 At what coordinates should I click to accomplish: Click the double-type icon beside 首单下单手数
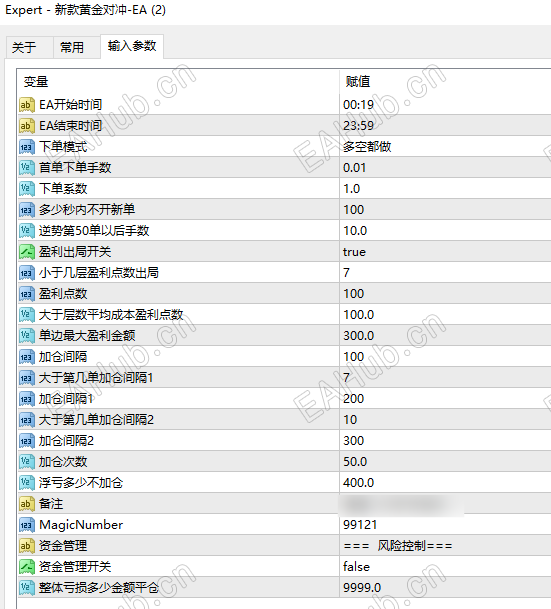[26, 167]
